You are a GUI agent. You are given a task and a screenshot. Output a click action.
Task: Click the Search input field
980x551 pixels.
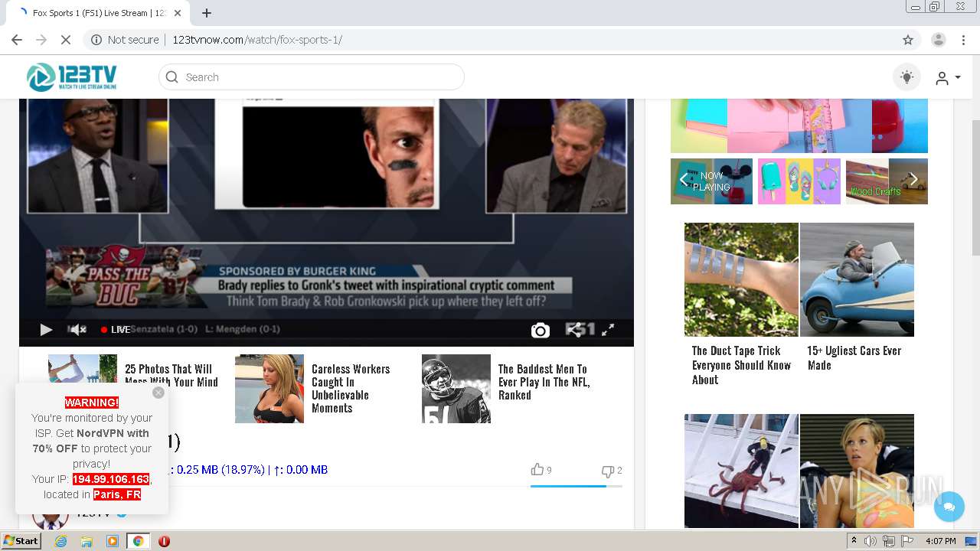[x=312, y=77]
